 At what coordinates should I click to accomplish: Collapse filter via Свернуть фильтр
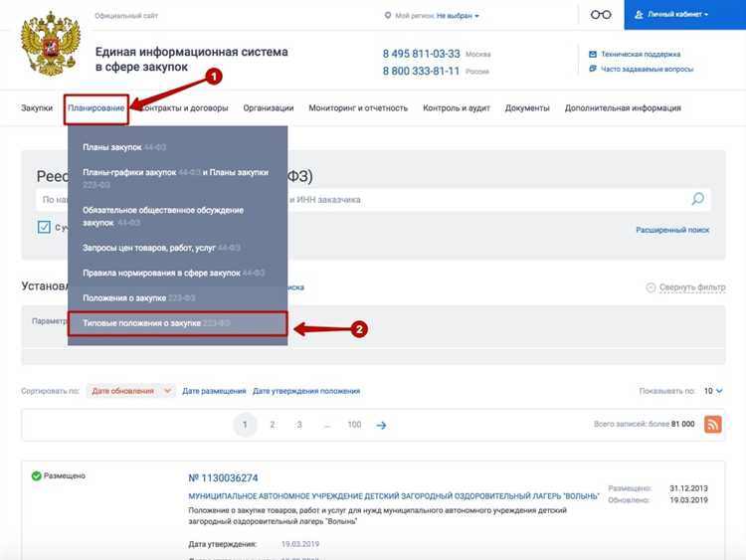pos(692,287)
